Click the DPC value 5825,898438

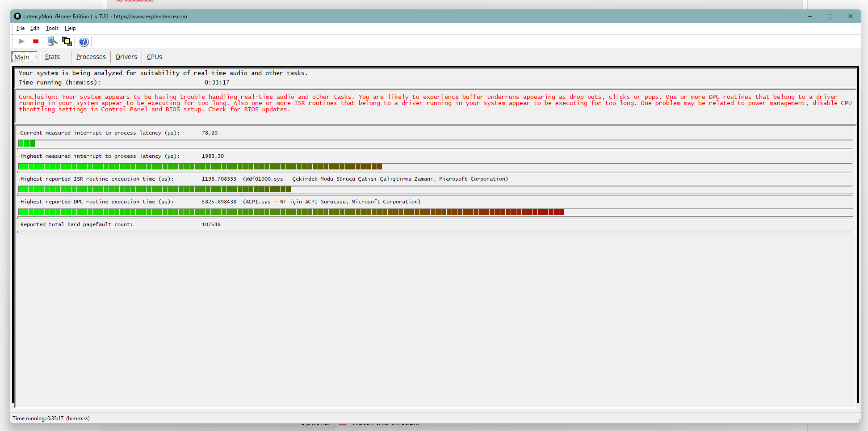pyautogui.click(x=219, y=202)
